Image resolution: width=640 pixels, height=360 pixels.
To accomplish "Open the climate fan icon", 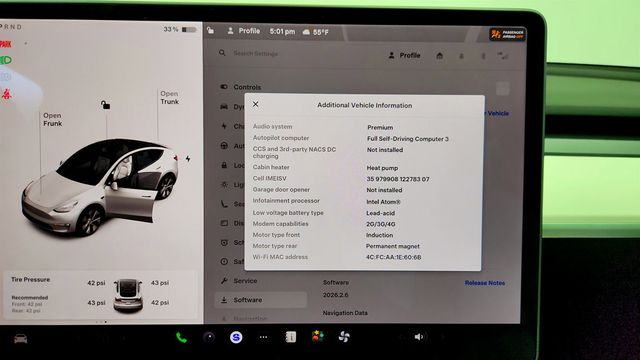I will [x=344, y=337].
